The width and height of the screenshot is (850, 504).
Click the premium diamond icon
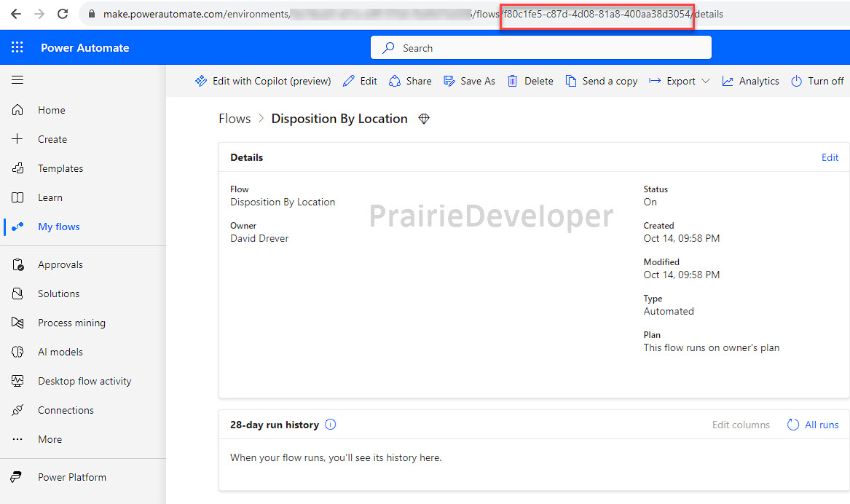pyautogui.click(x=424, y=119)
